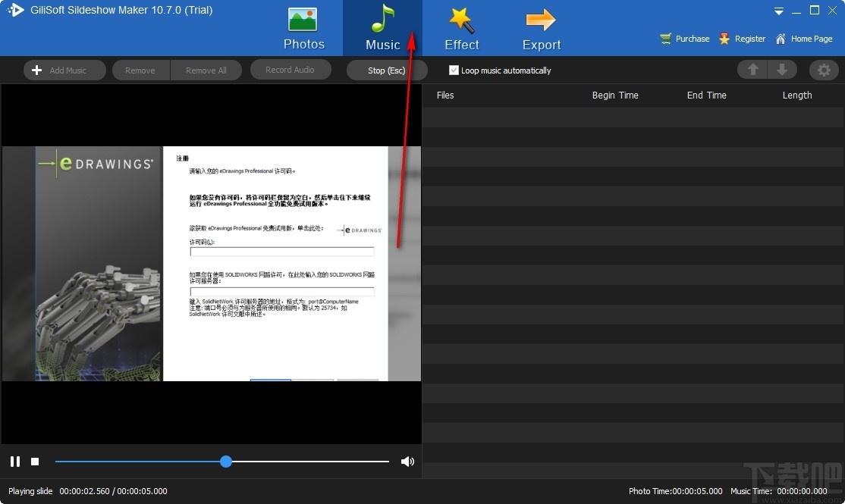Screen dimensions: 845x504
Task: Click the shopping cart Purchase icon
Action: (665, 39)
